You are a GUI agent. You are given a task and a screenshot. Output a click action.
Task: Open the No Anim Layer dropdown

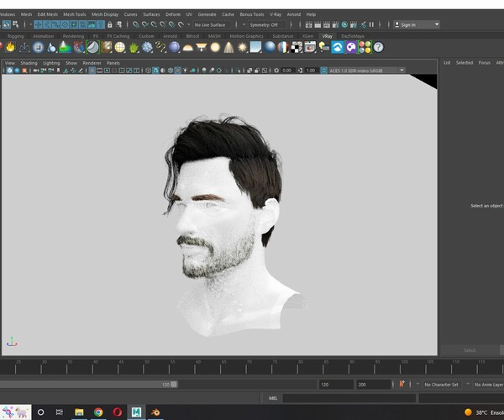[488, 385]
